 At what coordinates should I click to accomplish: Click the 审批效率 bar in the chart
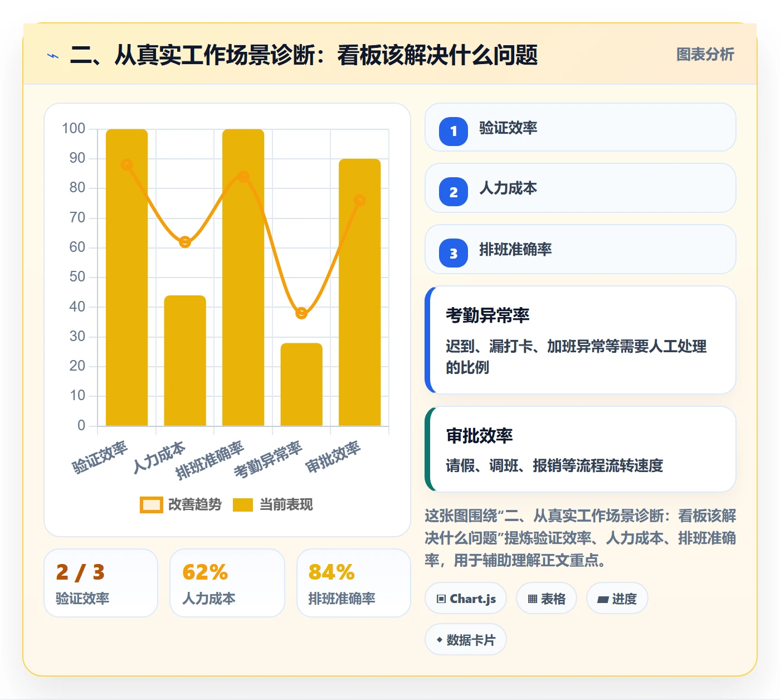(x=360, y=293)
